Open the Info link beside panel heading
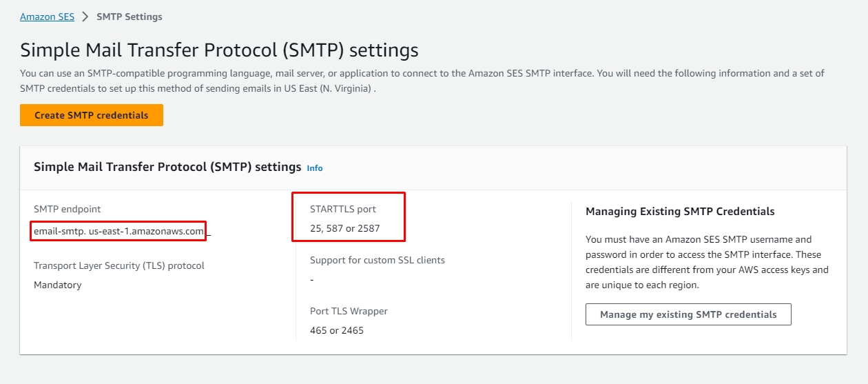Image resolution: width=868 pixels, height=384 pixels. point(314,168)
